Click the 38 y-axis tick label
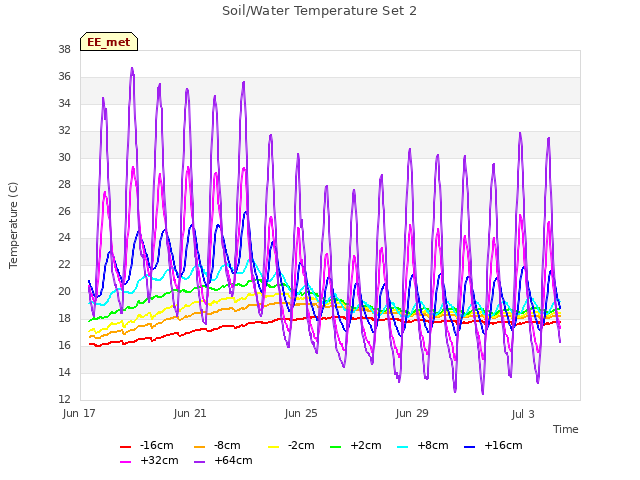Image resolution: width=640 pixels, height=480 pixels. coord(64,49)
